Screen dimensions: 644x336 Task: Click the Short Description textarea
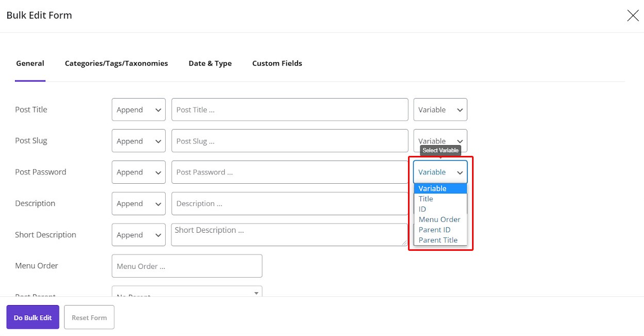[289, 235]
